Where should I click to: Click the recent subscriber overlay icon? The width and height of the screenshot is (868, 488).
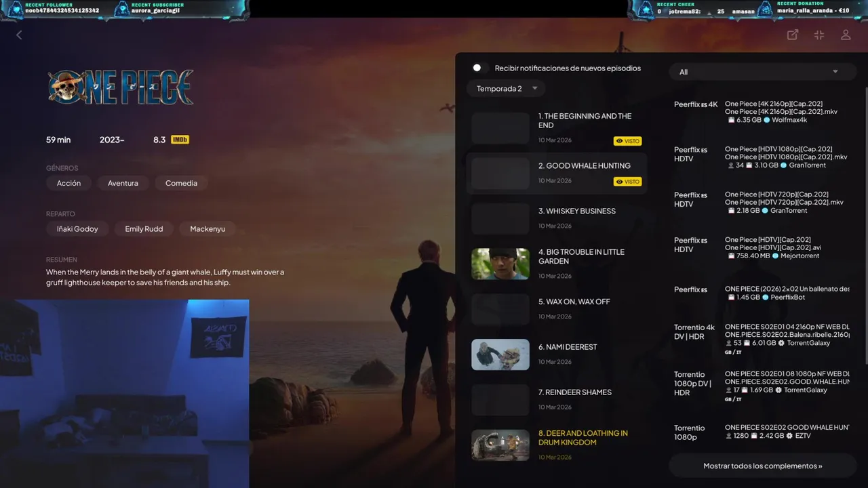coord(122,9)
